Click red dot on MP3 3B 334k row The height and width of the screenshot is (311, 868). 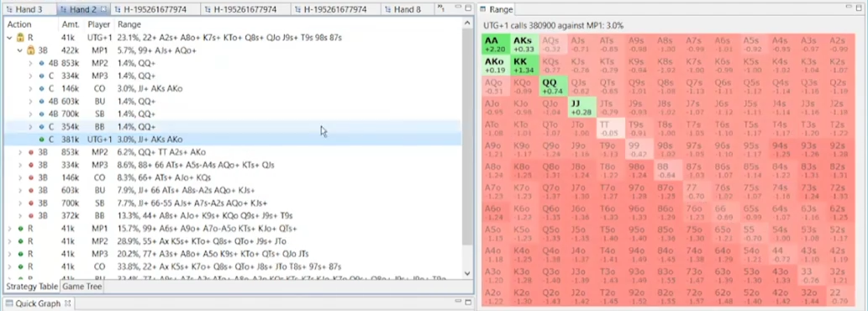(x=30, y=165)
